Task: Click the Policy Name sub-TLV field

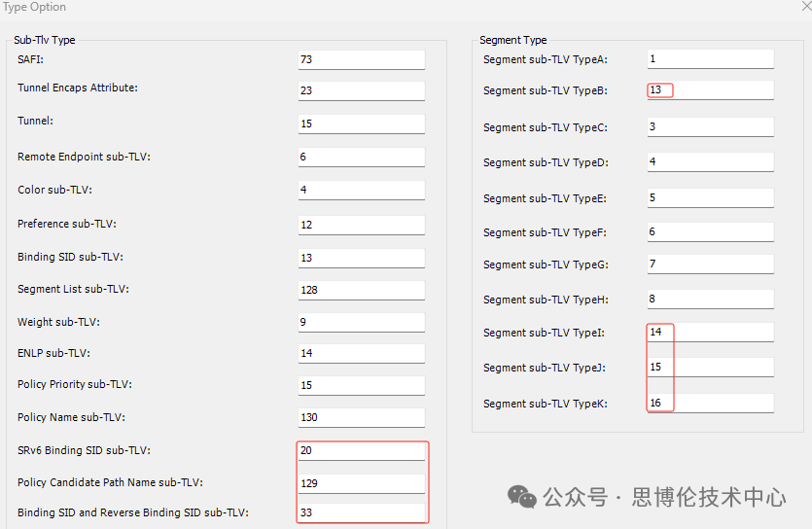Action: pyautogui.click(x=361, y=417)
